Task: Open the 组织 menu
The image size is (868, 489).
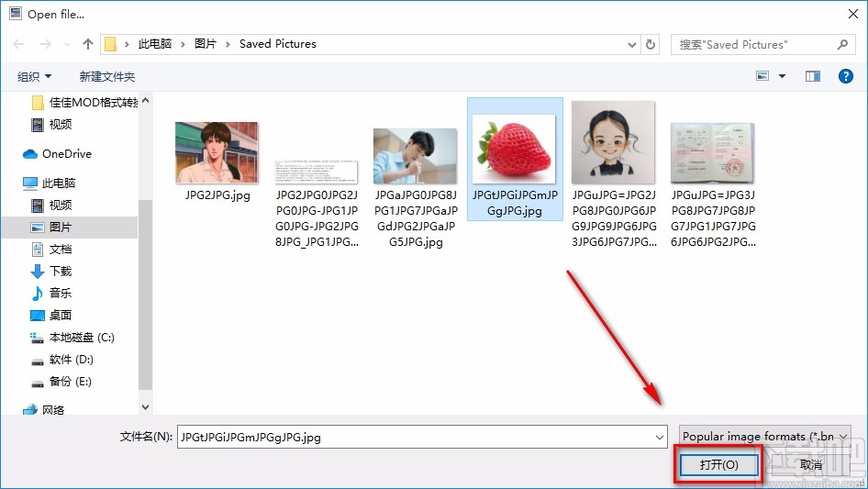Action: coord(34,76)
